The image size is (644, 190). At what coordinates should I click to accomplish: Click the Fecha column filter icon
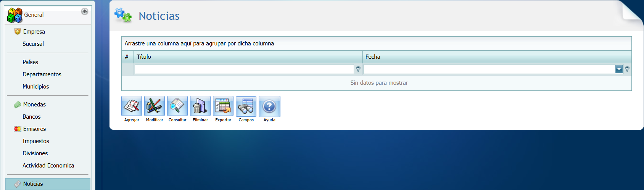[627, 69]
